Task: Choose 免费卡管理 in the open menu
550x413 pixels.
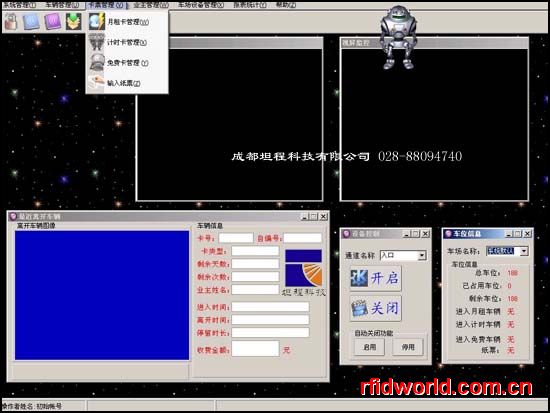Action: pyautogui.click(x=127, y=63)
